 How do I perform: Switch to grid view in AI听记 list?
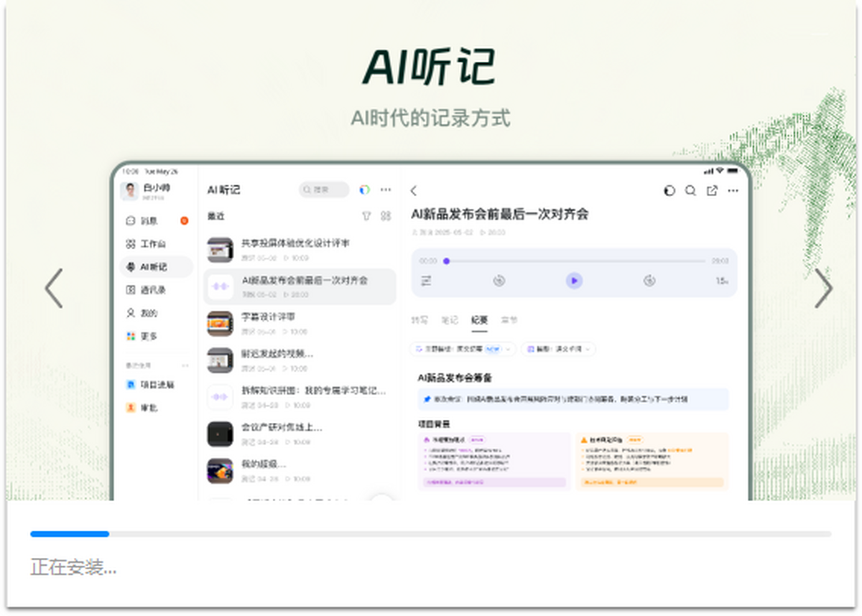pos(386,215)
